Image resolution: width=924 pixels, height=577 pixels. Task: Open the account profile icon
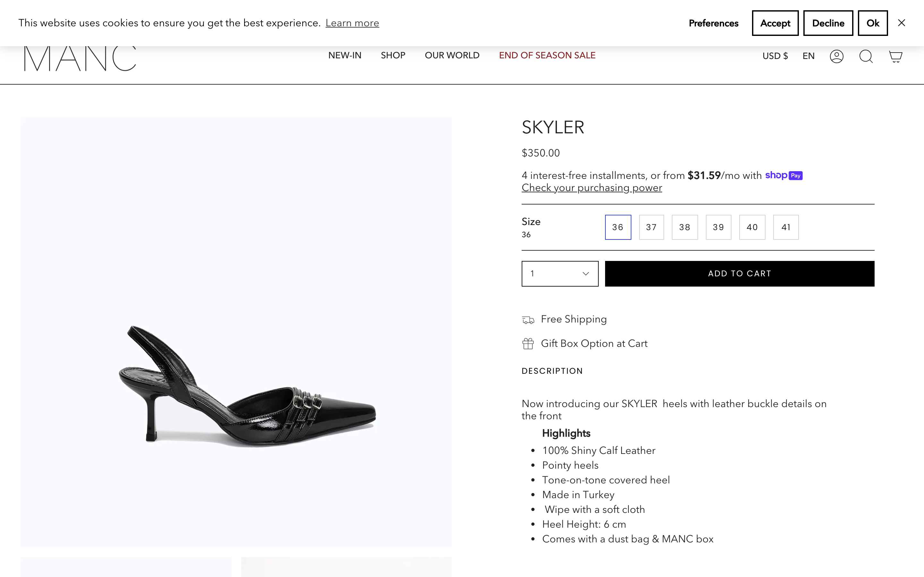pyautogui.click(x=836, y=56)
